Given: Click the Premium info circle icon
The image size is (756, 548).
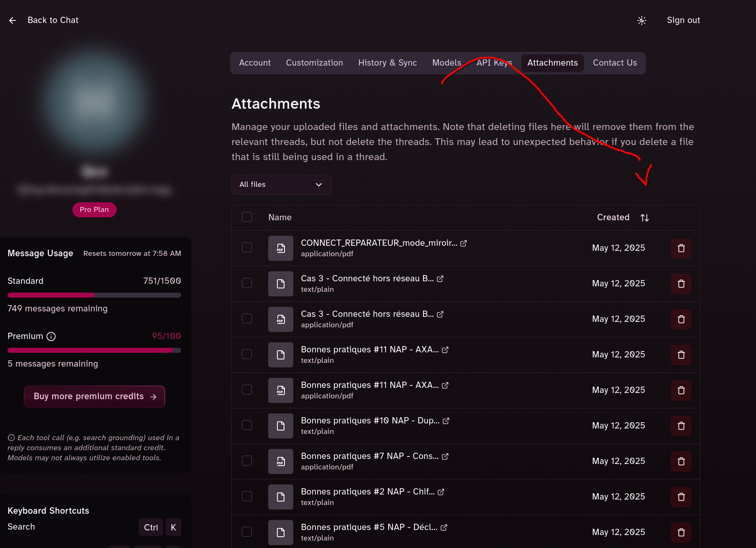Looking at the screenshot, I should (51, 336).
